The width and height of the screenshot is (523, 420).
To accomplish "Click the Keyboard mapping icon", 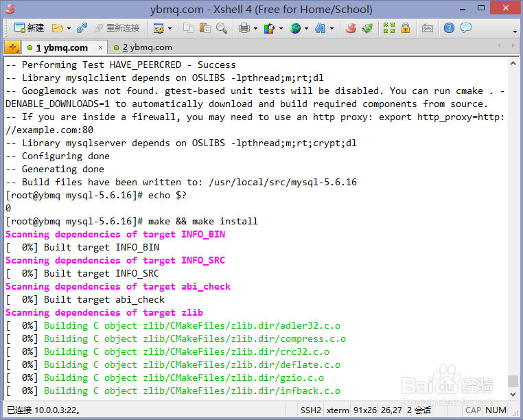I will coord(428,28).
